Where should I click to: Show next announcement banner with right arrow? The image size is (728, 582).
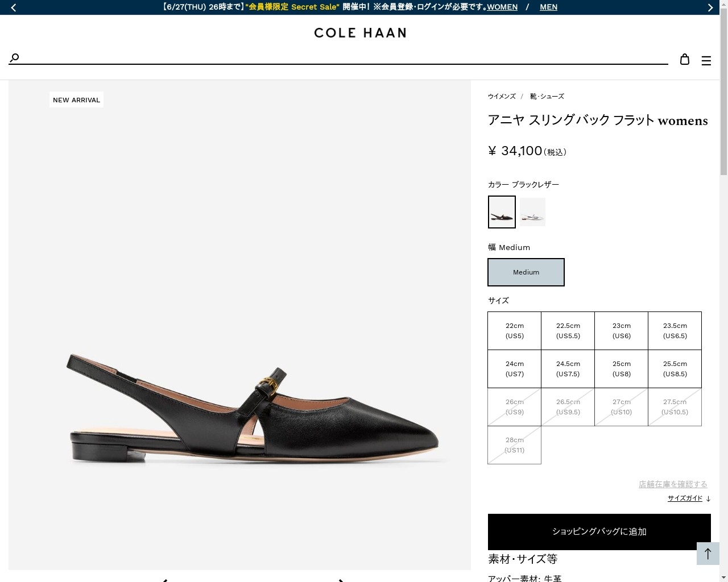pyautogui.click(x=710, y=7)
